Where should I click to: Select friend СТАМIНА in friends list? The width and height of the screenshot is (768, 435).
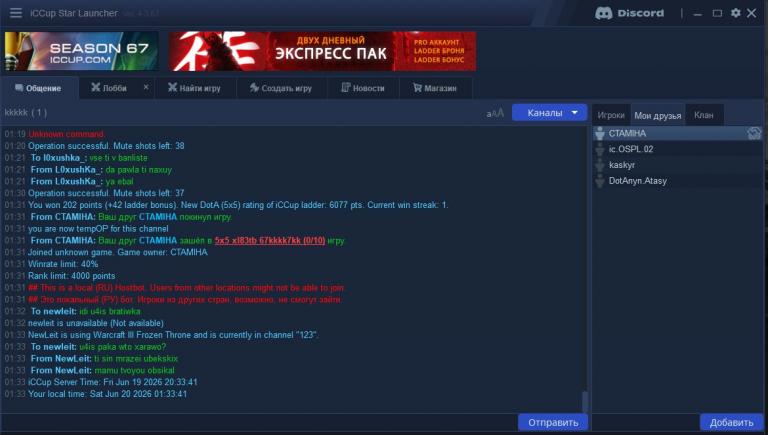tap(677, 133)
